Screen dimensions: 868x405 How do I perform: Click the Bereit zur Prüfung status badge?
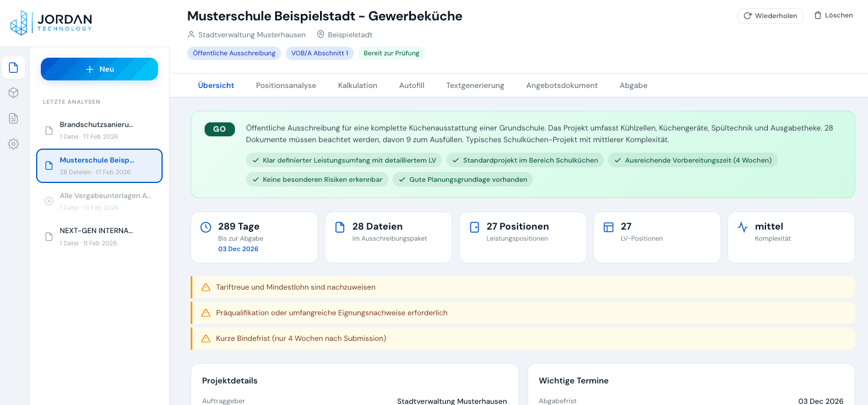pyautogui.click(x=391, y=53)
